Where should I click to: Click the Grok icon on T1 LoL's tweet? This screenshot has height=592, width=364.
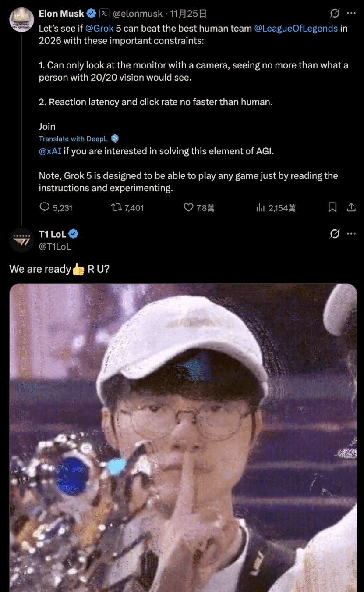click(x=335, y=234)
